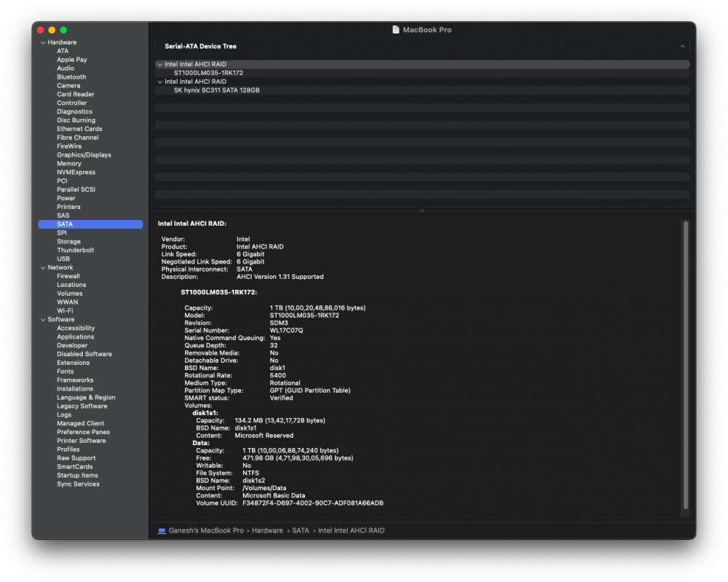Select Developer under Software
The image size is (728, 582).
tap(72, 345)
